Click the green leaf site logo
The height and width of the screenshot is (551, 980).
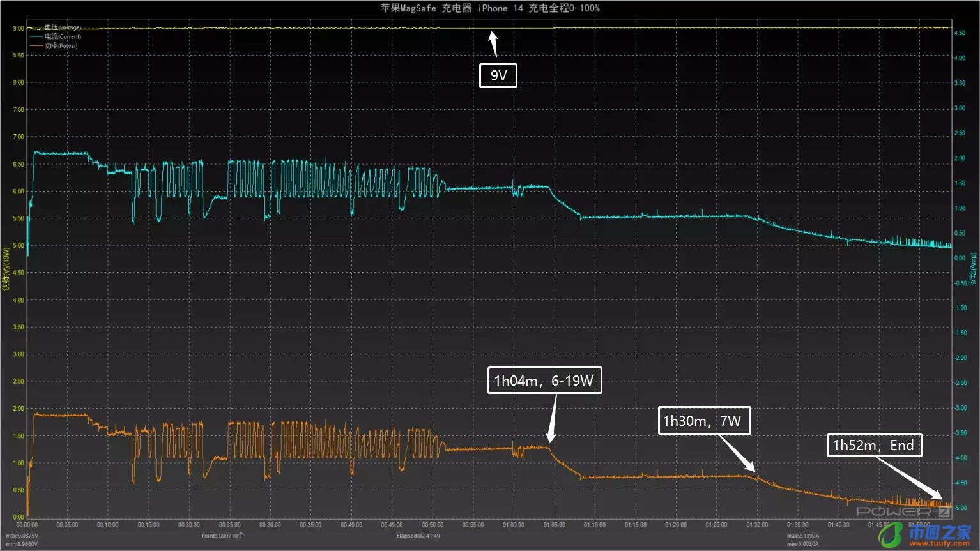[891, 535]
